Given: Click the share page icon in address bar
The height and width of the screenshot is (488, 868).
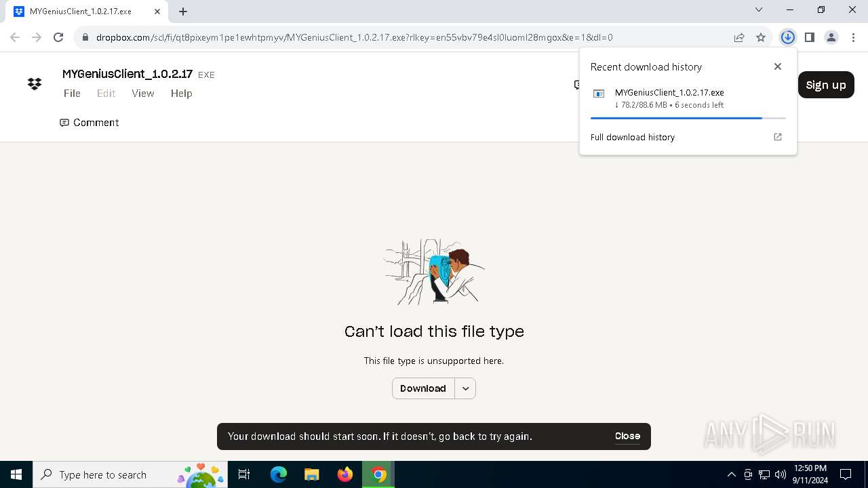Looking at the screenshot, I should click(x=739, y=37).
